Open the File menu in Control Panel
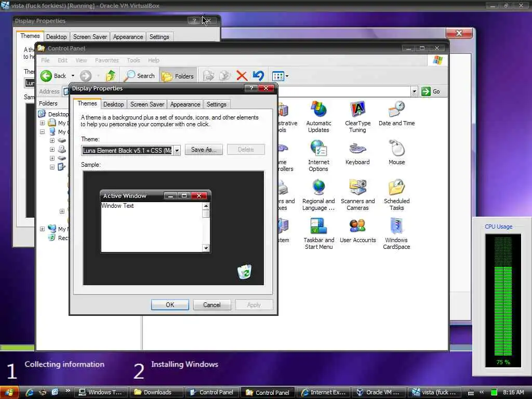The height and width of the screenshot is (399, 532). [x=45, y=60]
